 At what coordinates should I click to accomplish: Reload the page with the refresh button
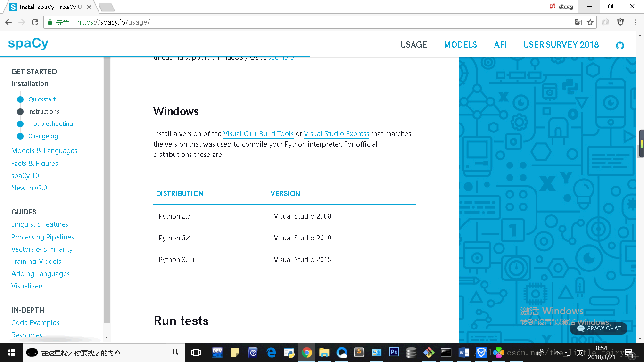(35, 22)
